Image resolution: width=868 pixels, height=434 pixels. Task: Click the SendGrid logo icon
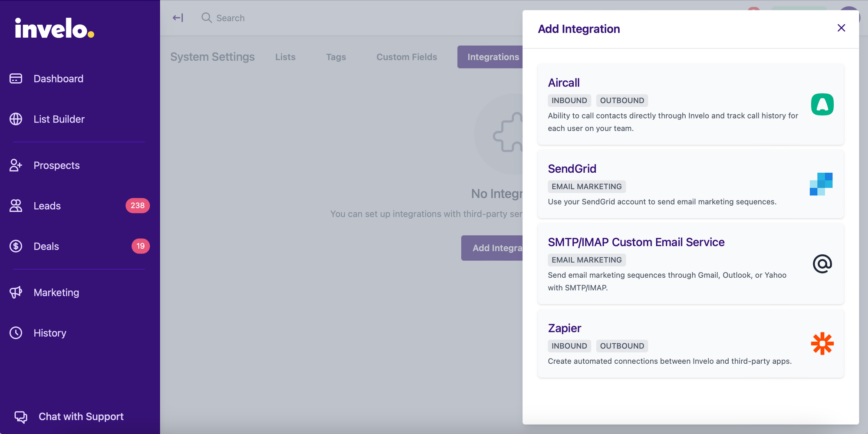[821, 184]
